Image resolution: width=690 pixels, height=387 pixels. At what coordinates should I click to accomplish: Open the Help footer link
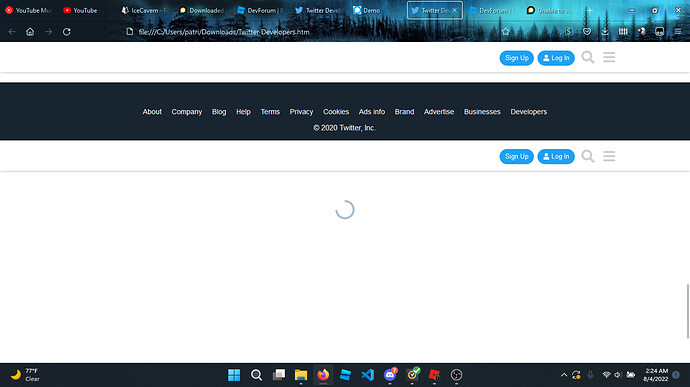click(243, 112)
